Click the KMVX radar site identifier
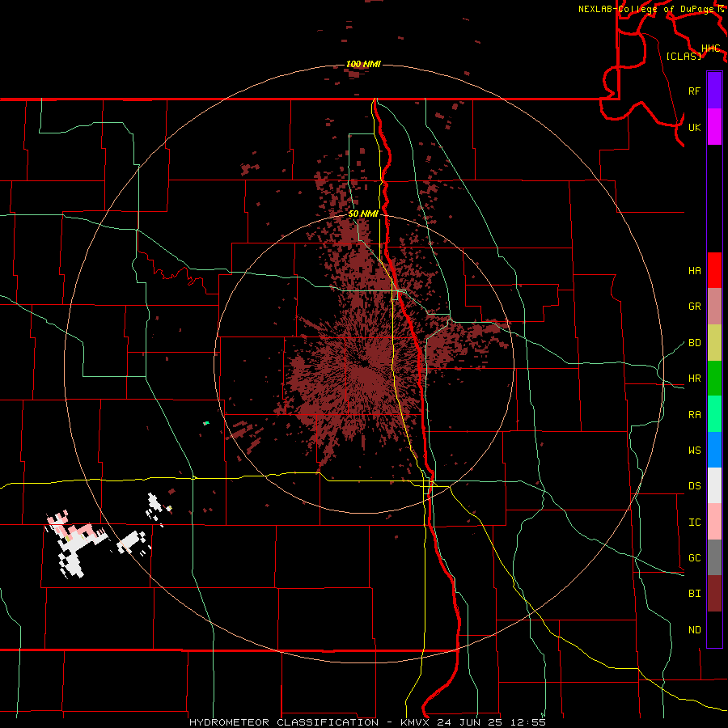 click(x=414, y=722)
